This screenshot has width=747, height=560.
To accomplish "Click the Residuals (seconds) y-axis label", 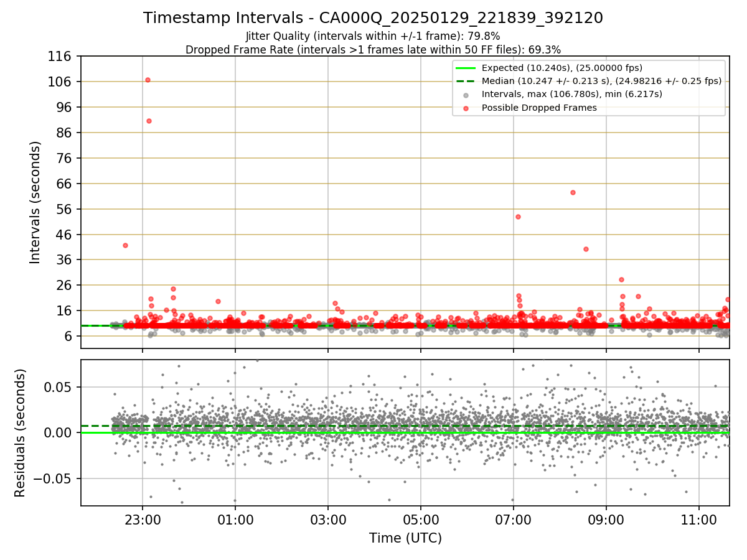I will coord(20,432).
